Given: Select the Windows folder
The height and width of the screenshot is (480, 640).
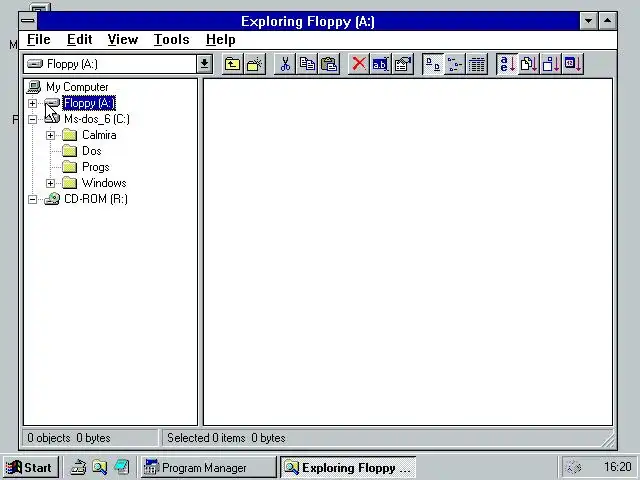Looking at the screenshot, I should click(x=104, y=183).
